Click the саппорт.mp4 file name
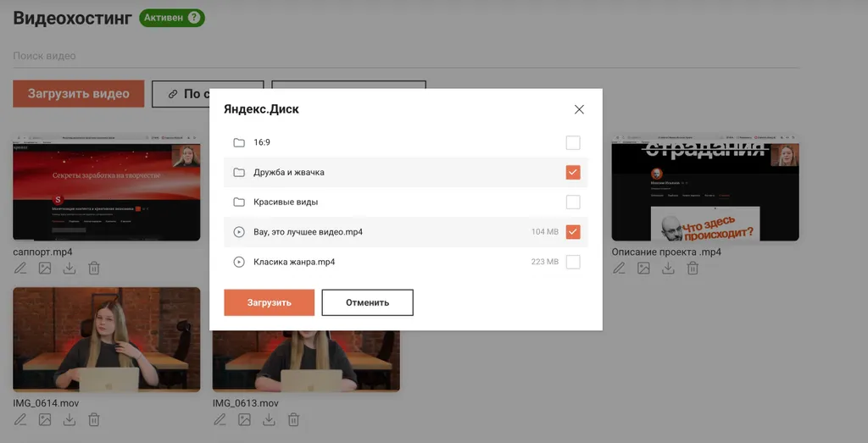Viewport: 868px width, 443px height. (42, 252)
